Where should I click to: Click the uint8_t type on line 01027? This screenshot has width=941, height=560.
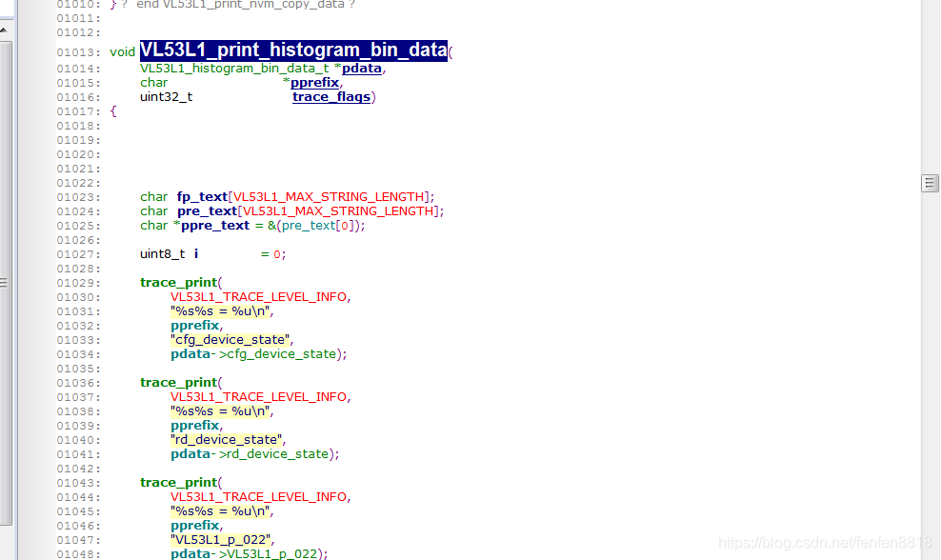pos(163,254)
